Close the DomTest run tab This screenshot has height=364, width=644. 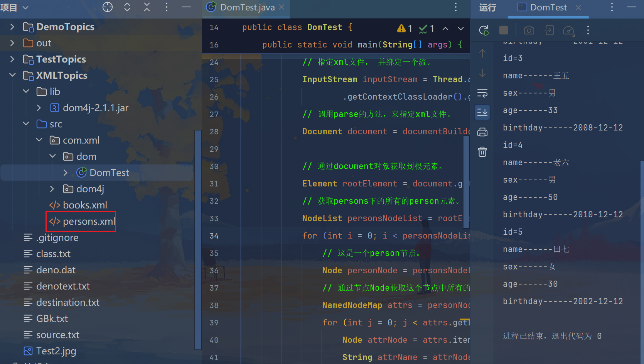coord(578,7)
